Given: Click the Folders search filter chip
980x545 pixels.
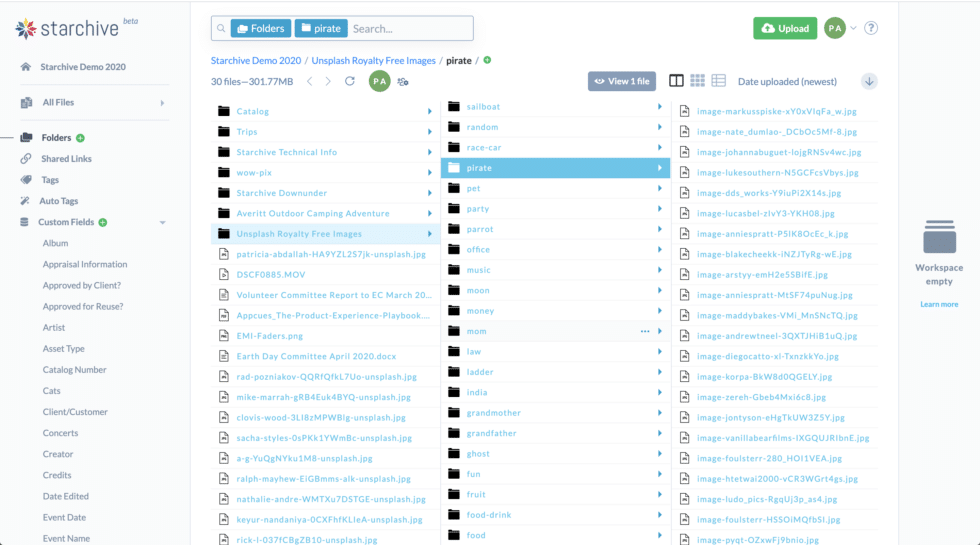Looking at the screenshot, I should click(x=261, y=28).
